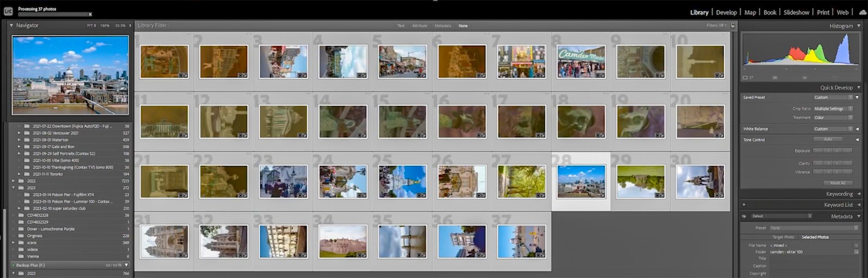Open the White Balance Custom dropdown
Image resolution: width=868 pixels, height=278 pixels.
[x=833, y=129]
